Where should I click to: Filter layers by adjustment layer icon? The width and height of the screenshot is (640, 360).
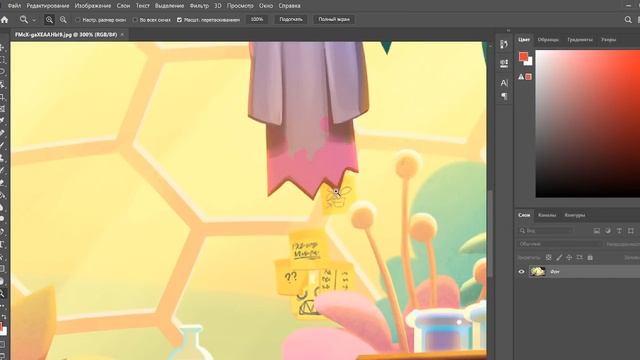[x=608, y=231]
